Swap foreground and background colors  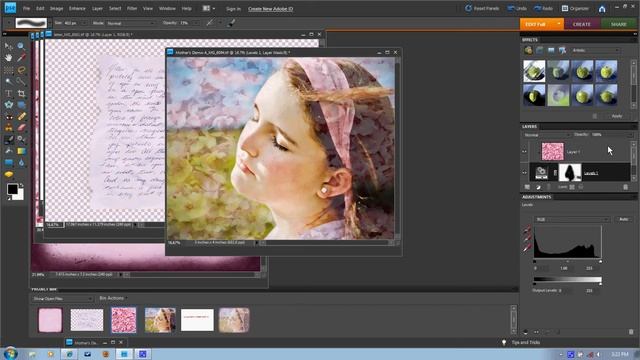coord(22,186)
